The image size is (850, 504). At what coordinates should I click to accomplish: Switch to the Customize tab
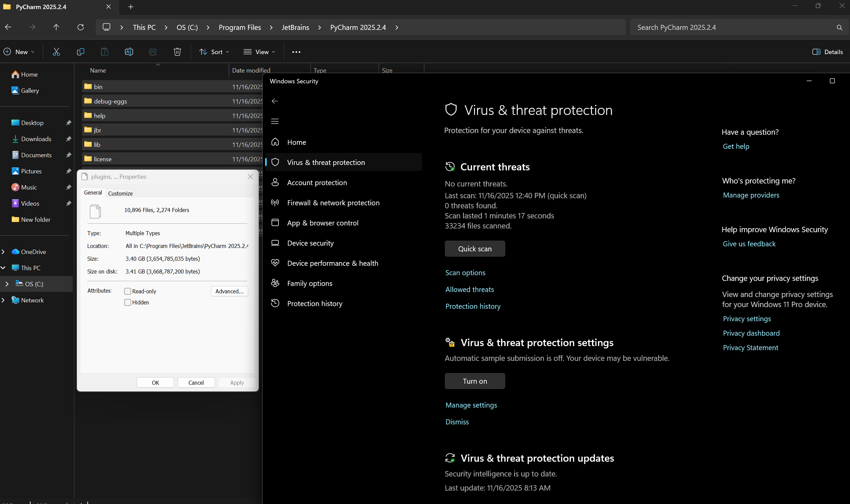coord(120,193)
